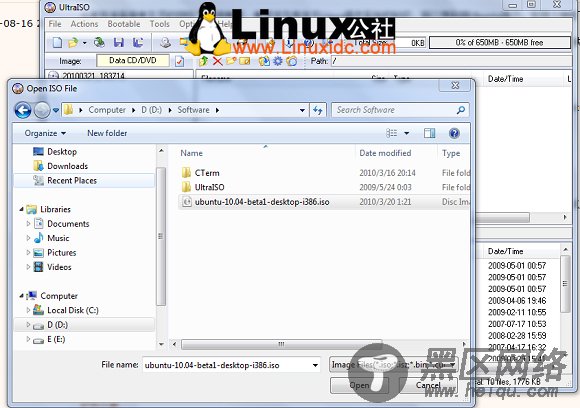The width and height of the screenshot is (580, 408).
Task: Click the Open button in the dialog
Action: (359, 385)
